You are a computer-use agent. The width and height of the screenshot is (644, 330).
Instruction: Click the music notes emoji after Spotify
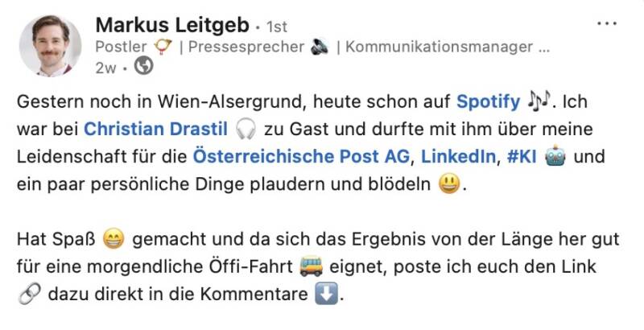click(x=540, y=102)
